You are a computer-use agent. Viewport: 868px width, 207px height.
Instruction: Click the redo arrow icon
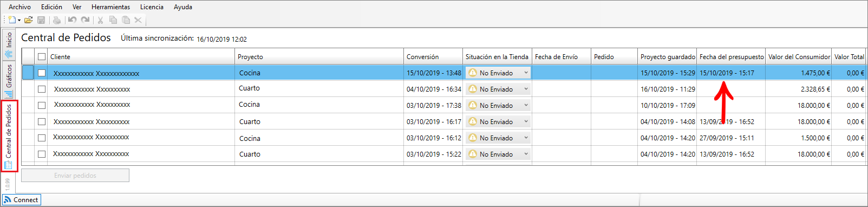86,20
